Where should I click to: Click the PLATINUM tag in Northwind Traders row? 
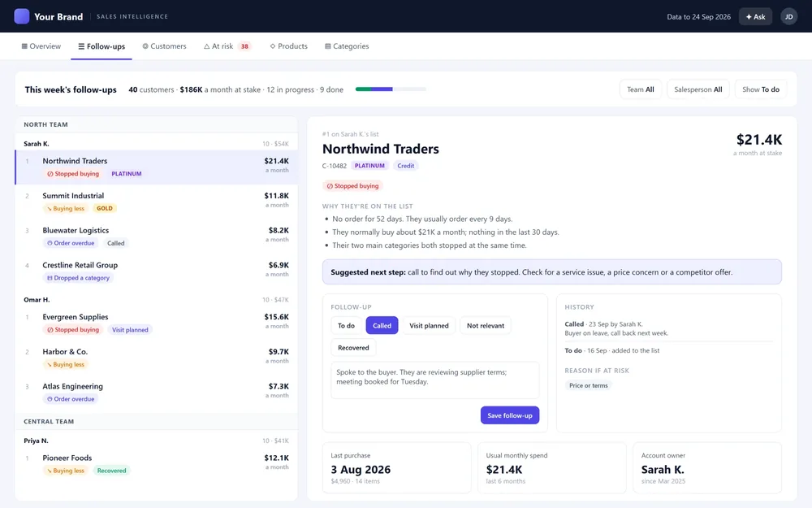(x=127, y=174)
